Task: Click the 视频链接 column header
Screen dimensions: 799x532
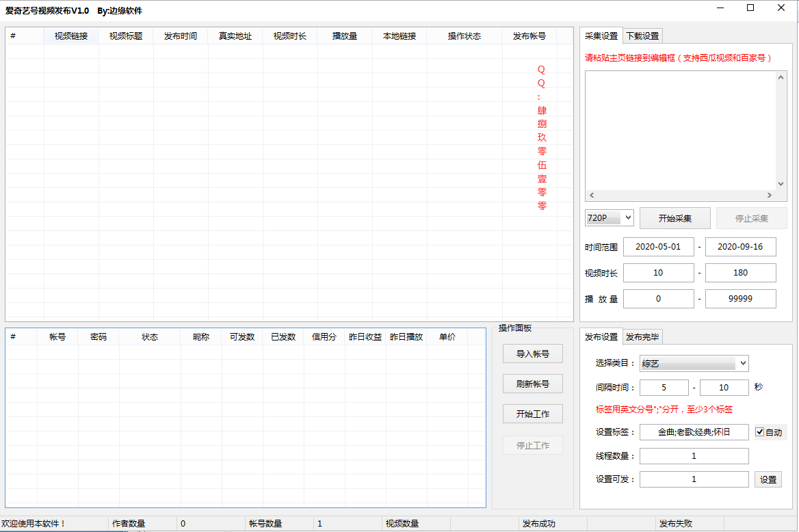Action: pos(71,36)
